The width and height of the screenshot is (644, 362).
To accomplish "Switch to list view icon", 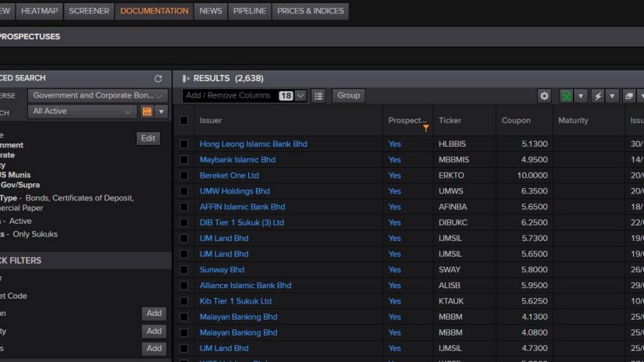I will pyautogui.click(x=318, y=96).
